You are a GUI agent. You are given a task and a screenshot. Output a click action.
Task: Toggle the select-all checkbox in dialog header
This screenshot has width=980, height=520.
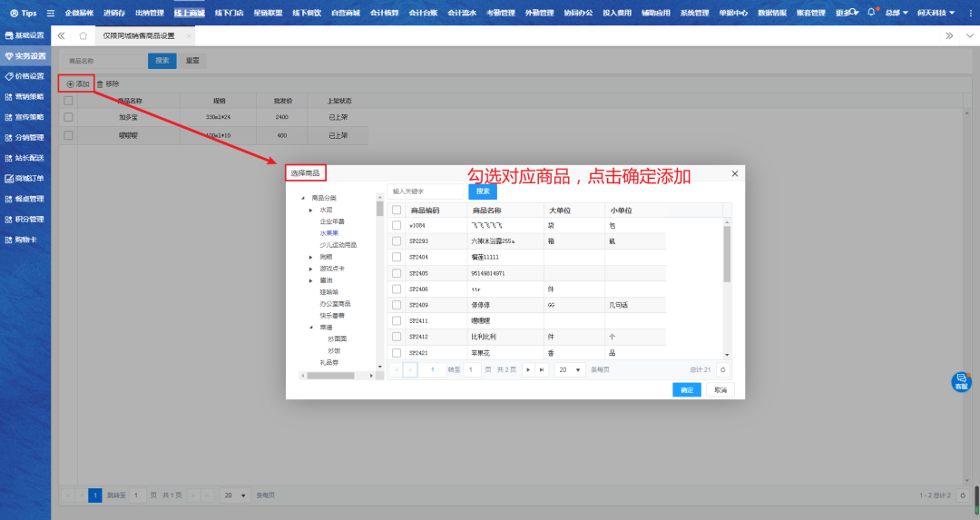[397, 210]
